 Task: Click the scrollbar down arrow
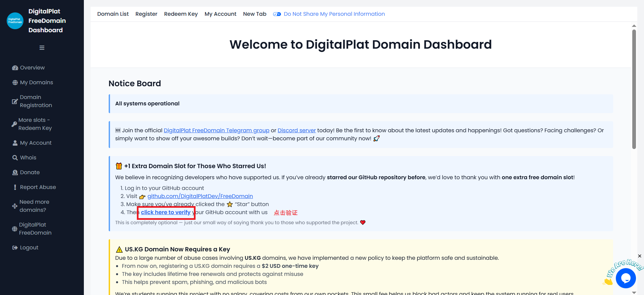pyautogui.click(x=634, y=292)
